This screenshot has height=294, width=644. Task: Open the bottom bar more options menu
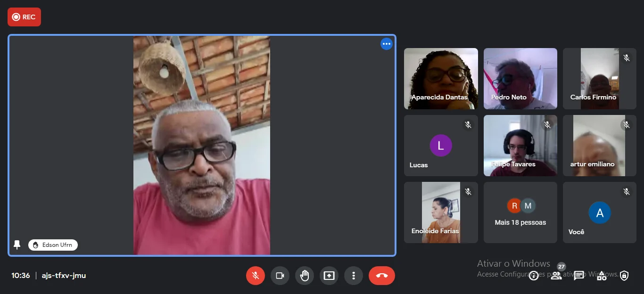click(x=354, y=276)
